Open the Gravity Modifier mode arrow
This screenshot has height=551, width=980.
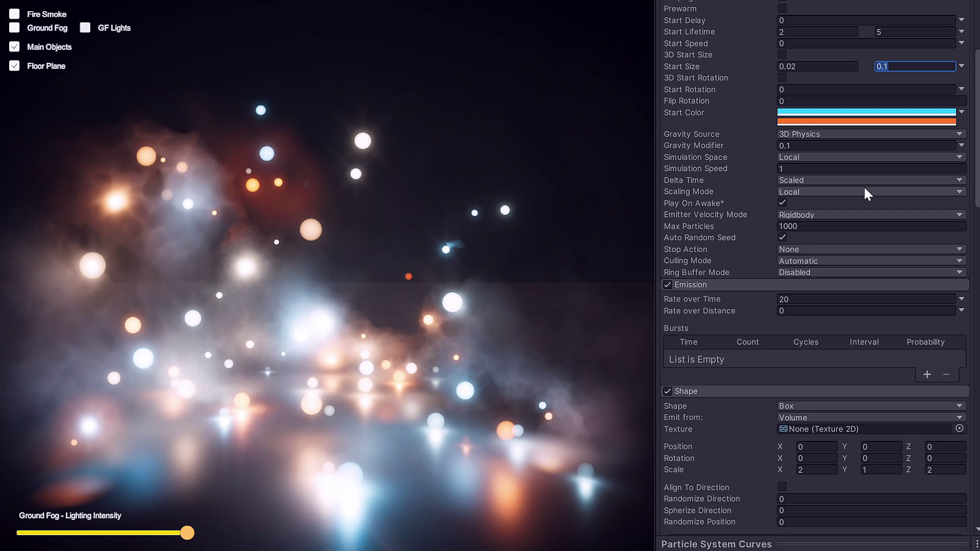[962, 145]
